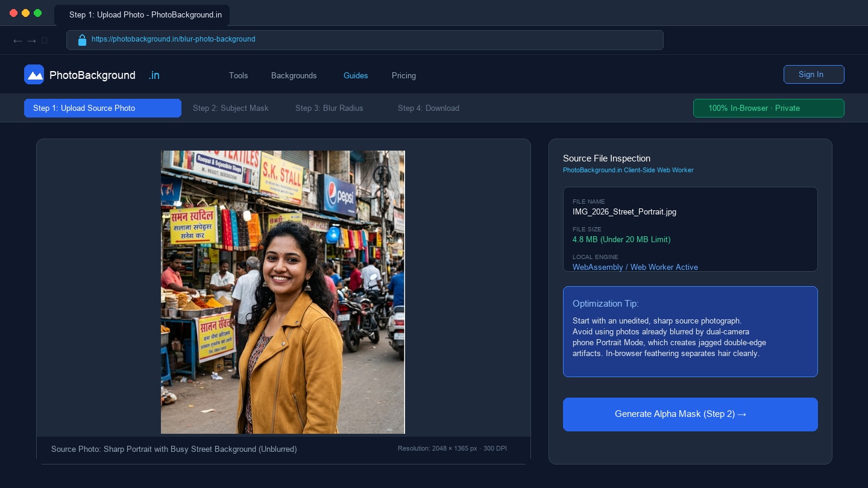Screen dimensions: 868x488
Task: Switch to Step 4: Download
Action: point(429,108)
